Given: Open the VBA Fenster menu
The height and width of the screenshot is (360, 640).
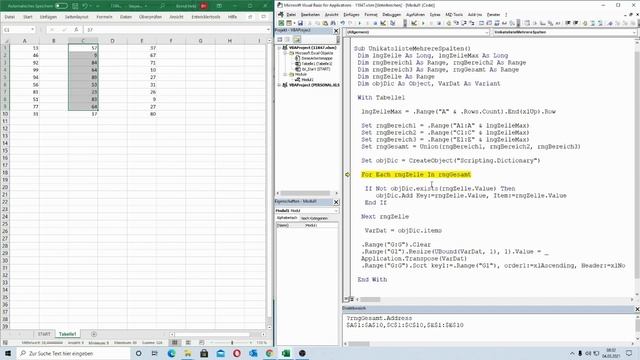Looking at the screenshot, I should (x=493, y=15).
